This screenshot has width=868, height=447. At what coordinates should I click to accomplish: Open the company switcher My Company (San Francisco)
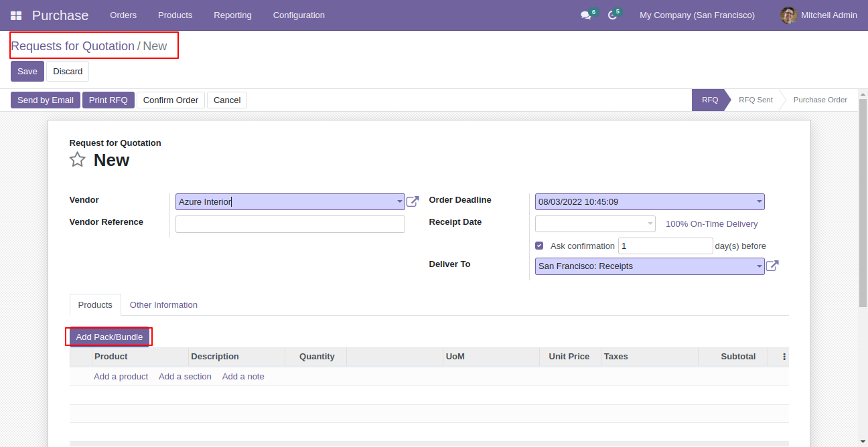tap(697, 15)
